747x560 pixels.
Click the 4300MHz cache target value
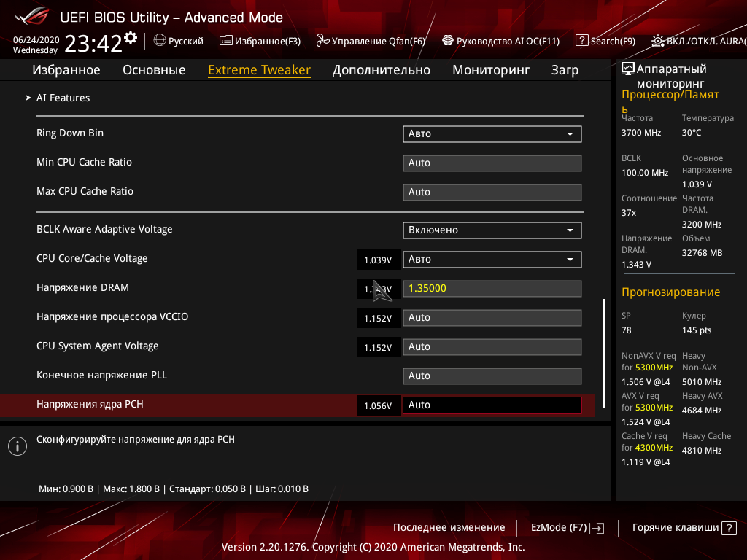(x=654, y=448)
